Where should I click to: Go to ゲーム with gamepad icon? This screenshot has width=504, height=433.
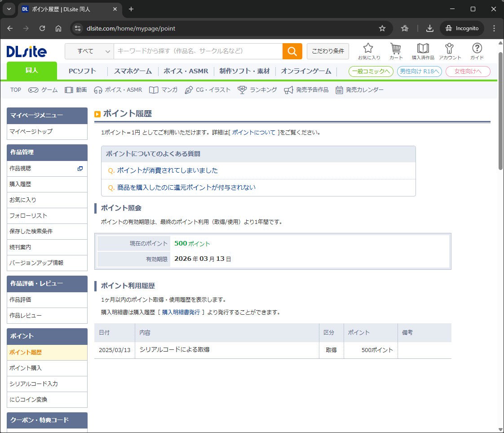click(43, 90)
